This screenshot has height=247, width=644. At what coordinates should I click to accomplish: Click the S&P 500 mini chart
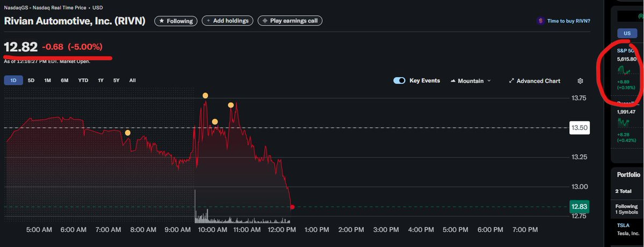click(624, 70)
